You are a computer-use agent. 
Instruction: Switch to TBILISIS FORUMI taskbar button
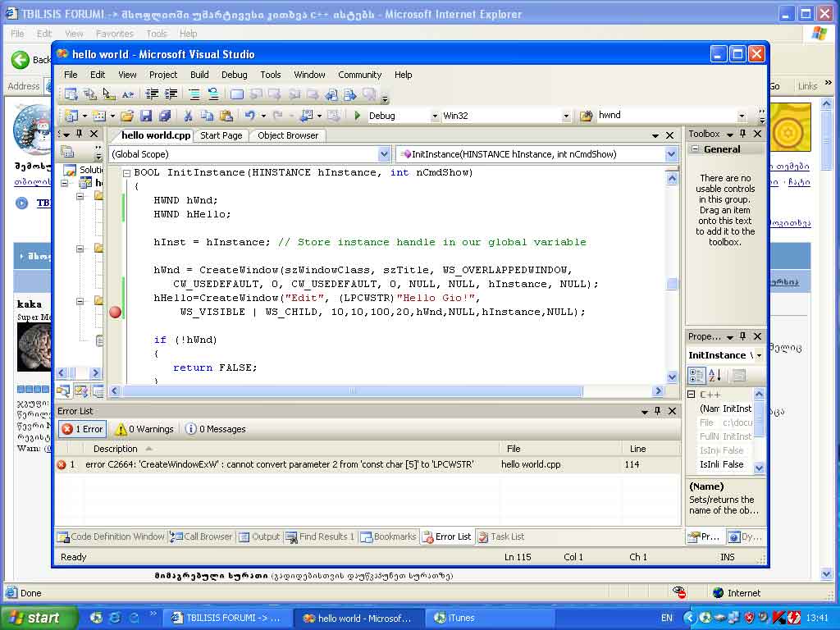tap(226, 618)
